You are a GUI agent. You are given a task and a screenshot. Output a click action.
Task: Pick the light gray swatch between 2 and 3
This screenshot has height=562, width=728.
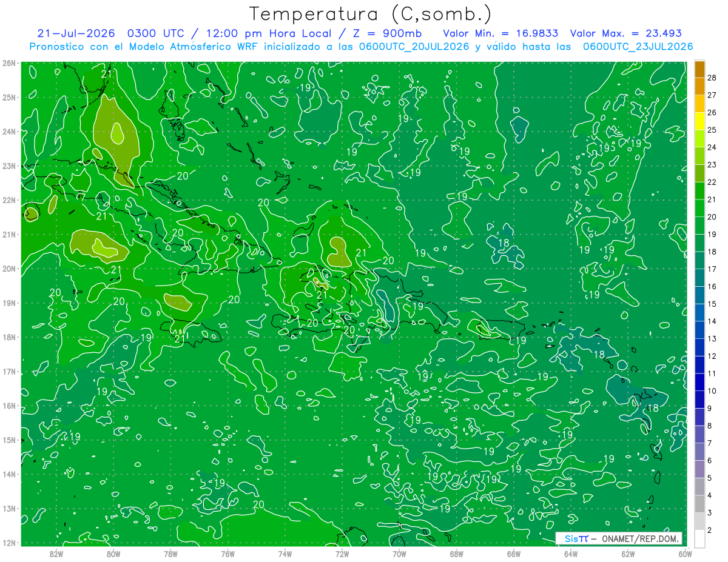pyautogui.click(x=699, y=521)
